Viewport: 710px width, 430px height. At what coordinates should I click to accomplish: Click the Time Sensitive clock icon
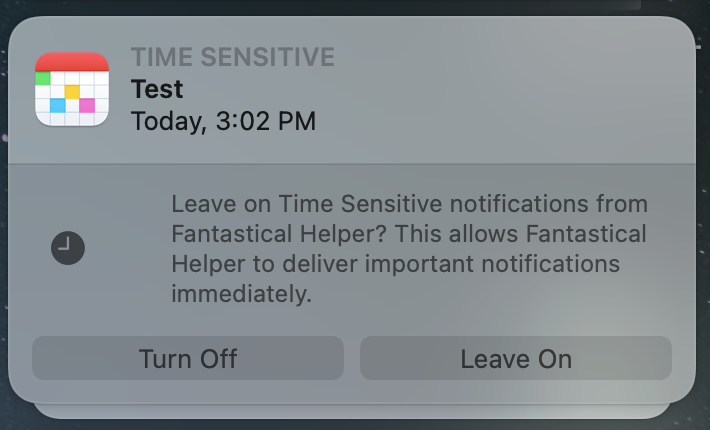(68, 247)
